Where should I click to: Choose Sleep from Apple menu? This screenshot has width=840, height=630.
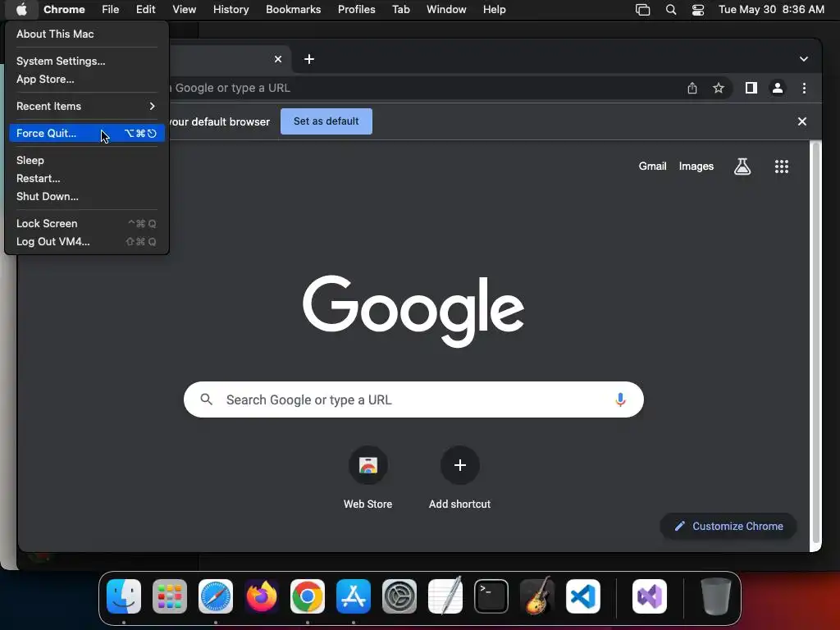(87, 160)
